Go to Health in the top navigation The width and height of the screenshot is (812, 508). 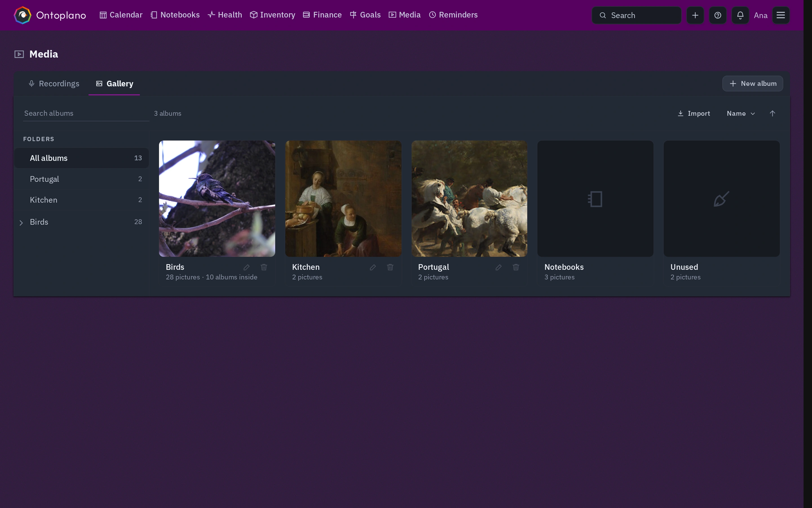pyautogui.click(x=225, y=15)
